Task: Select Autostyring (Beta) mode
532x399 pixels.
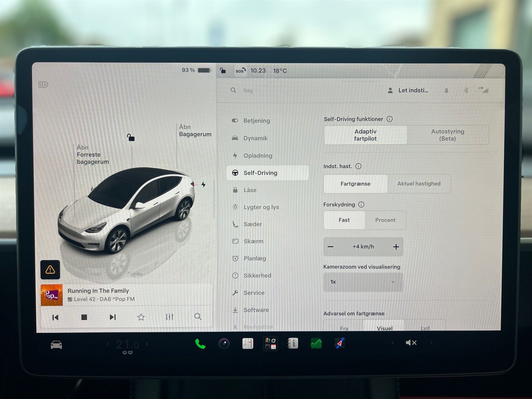Action: pyautogui.click(x=447, y=135)
